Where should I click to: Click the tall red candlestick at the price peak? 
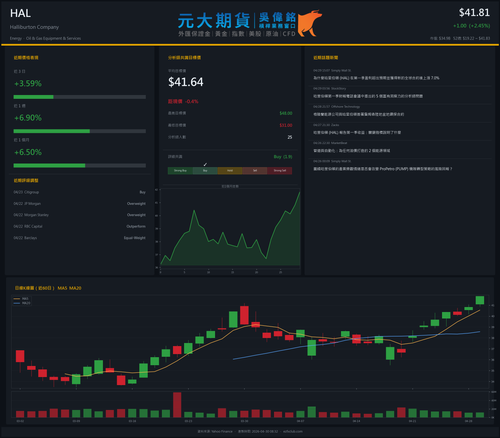pyautogui.click(x=244, y=314)
